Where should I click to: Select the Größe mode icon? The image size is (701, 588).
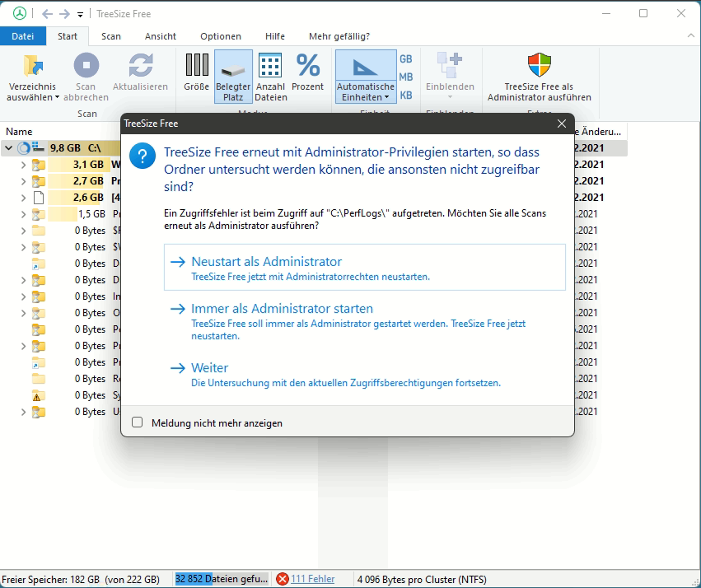click(197, 65)
